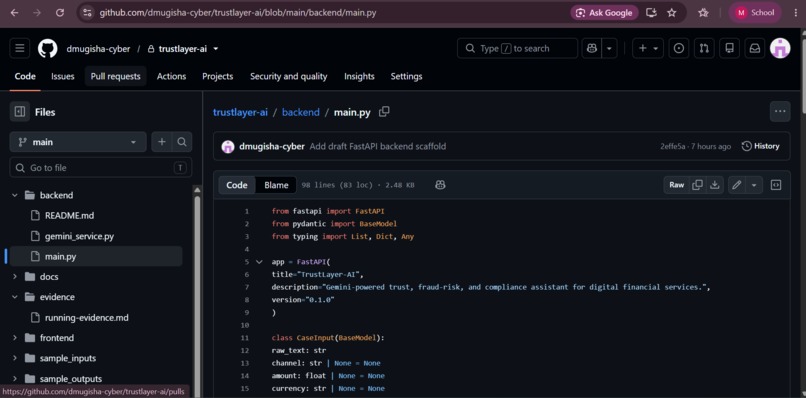The height and width of the screenshot is (398, 806).
Task: Open the Code tab
Action: [25, 76]
